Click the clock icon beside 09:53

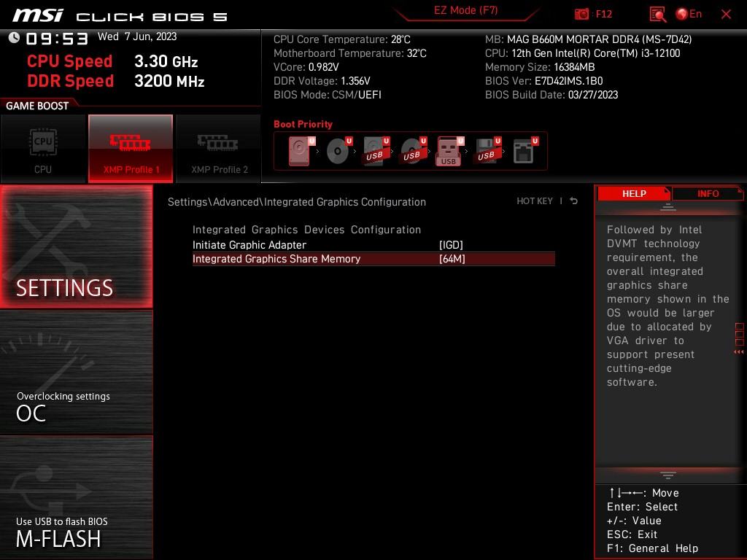click(14, 37)
